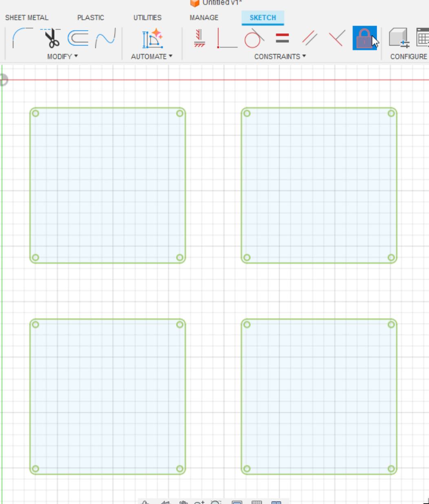Go to the MANAGE tab
Viewport: 429px width, 504px height.
click(x=204, y=18)
